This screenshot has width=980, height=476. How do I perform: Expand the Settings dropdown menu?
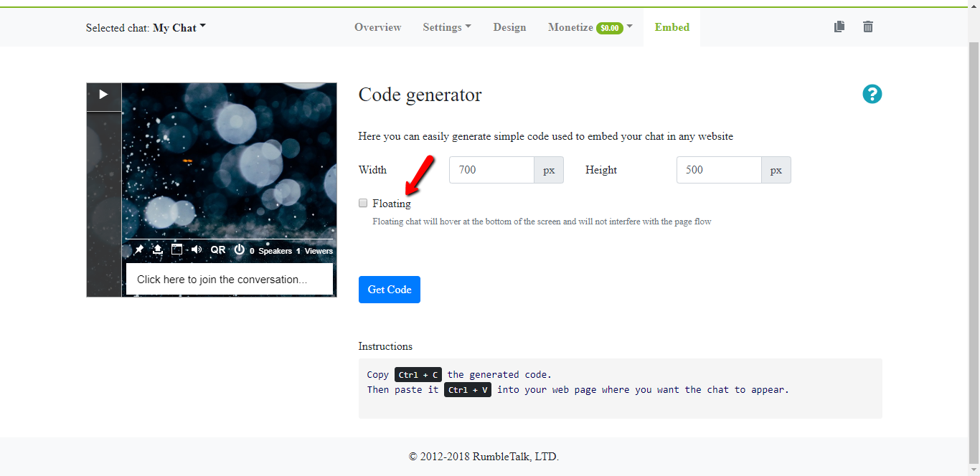point(446,27)
